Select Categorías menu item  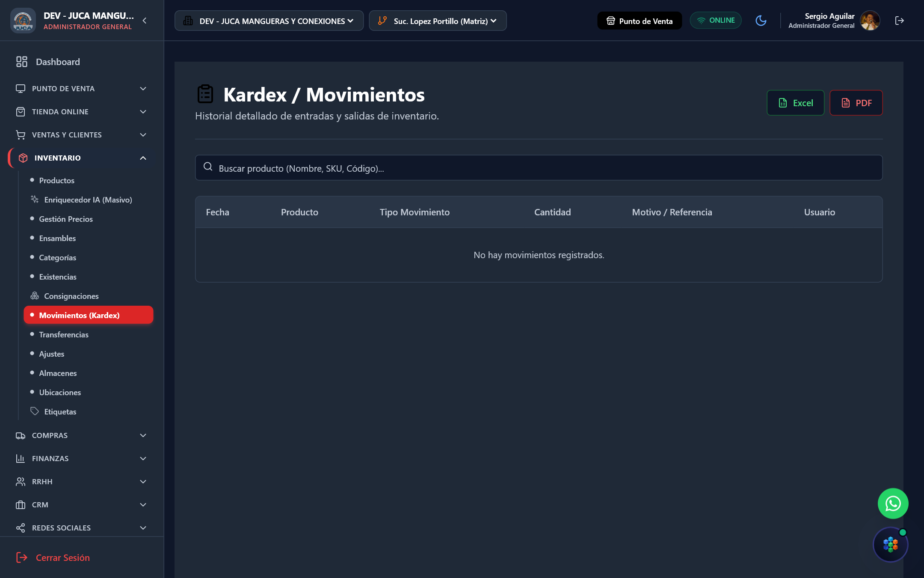tap(89, 257)
